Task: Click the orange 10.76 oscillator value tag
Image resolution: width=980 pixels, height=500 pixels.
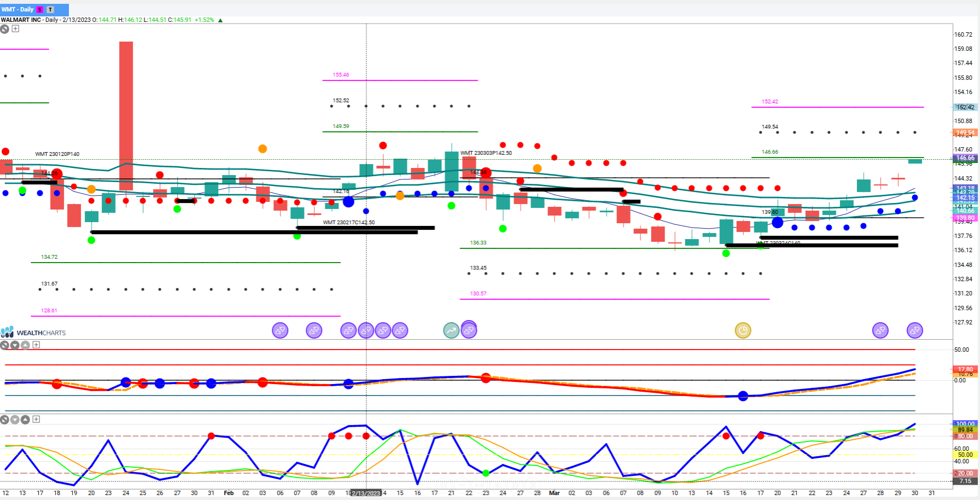Action: point(965,374)
